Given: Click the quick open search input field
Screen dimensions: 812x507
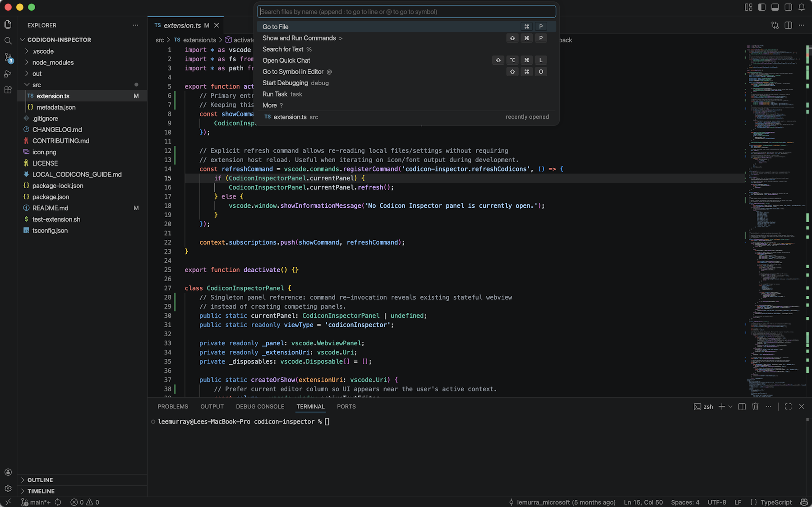Looking at the screenshot, I should (x=406, y=11).
